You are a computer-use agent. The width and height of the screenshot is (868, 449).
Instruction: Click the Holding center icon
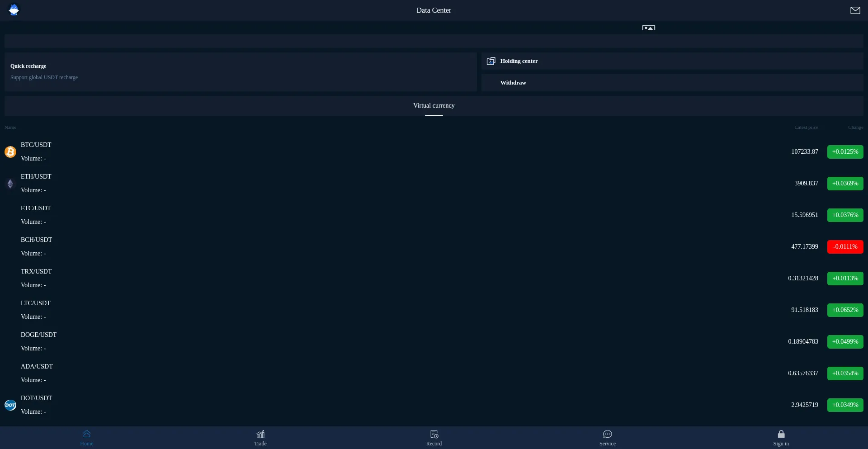(491, 61)
